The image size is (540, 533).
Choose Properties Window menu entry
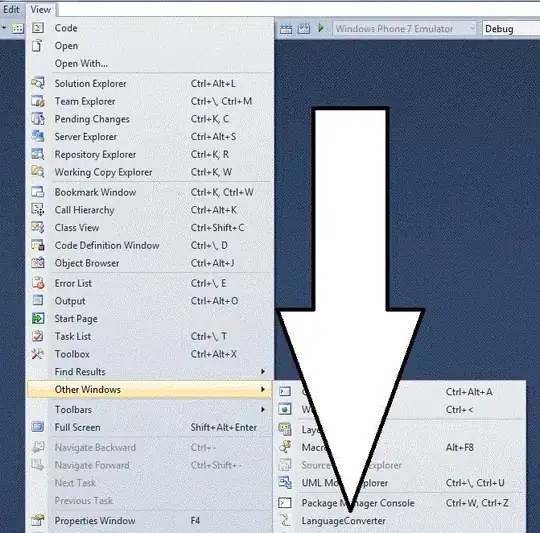pos(150,521)
